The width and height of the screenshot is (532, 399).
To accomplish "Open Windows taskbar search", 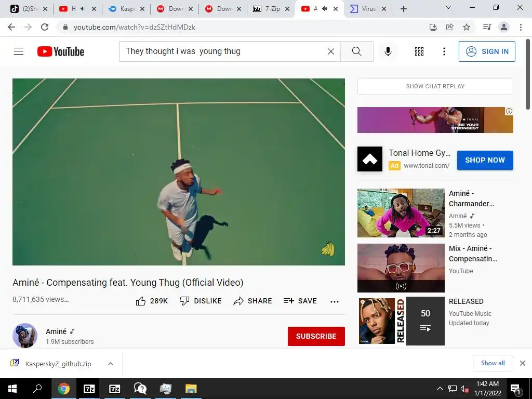I will [x=37, y=389].
